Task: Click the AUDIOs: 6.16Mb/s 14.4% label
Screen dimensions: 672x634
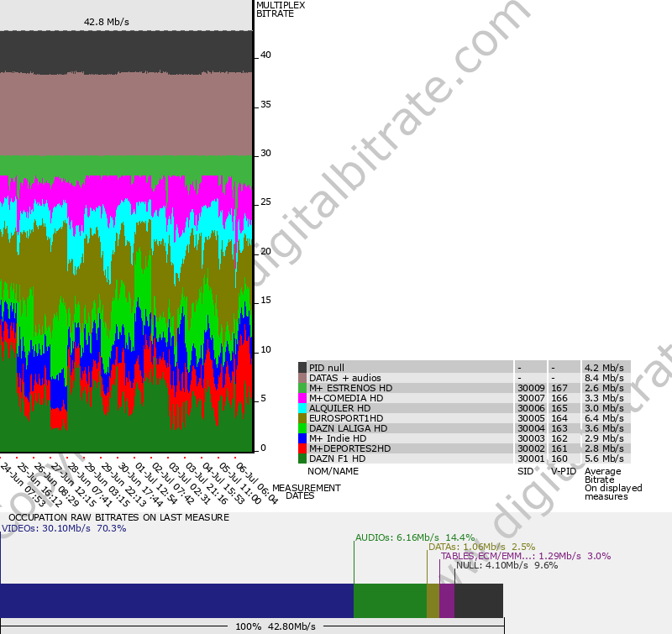Action: [x=415, y=537]
